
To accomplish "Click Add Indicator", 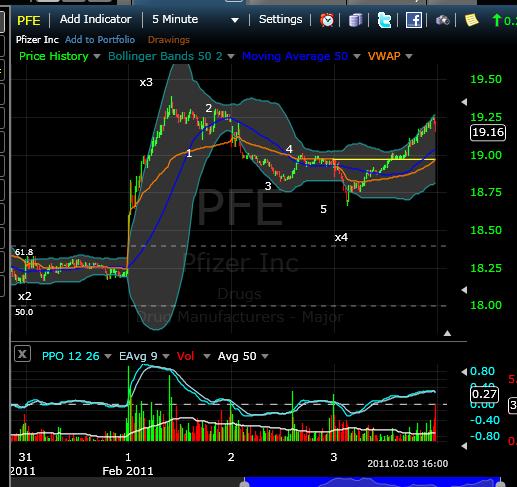I will [x=96, y=19].
